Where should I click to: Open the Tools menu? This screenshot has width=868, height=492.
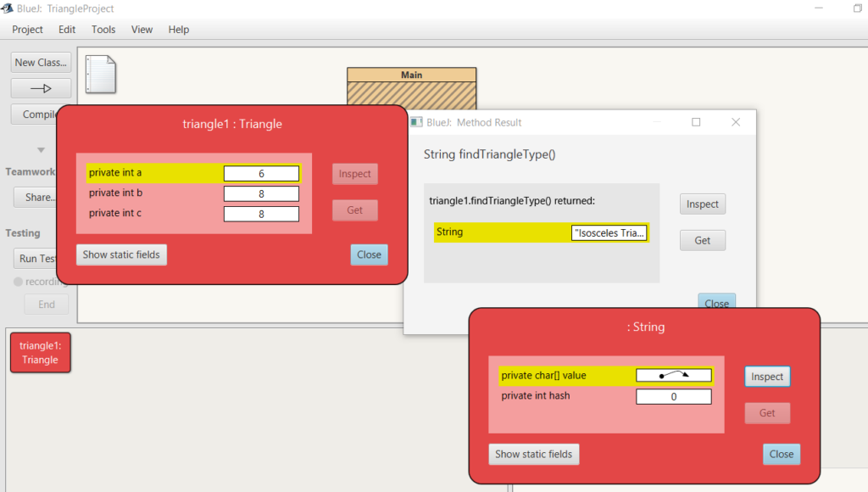103,30
